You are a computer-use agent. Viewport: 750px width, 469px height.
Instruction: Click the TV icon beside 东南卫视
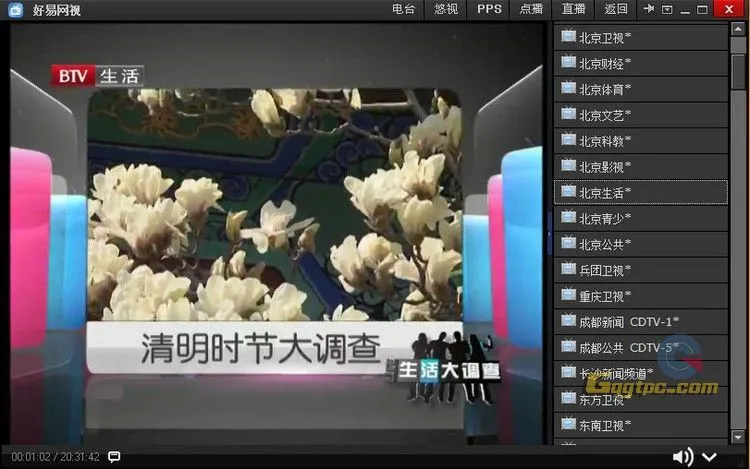(x=568, y=423)
